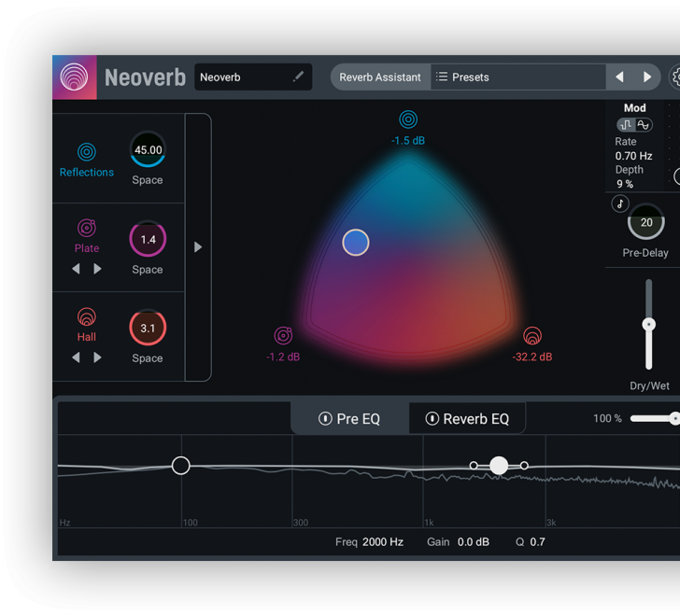
Task: Click the blend pad puck
Action: tap(356, 242)
